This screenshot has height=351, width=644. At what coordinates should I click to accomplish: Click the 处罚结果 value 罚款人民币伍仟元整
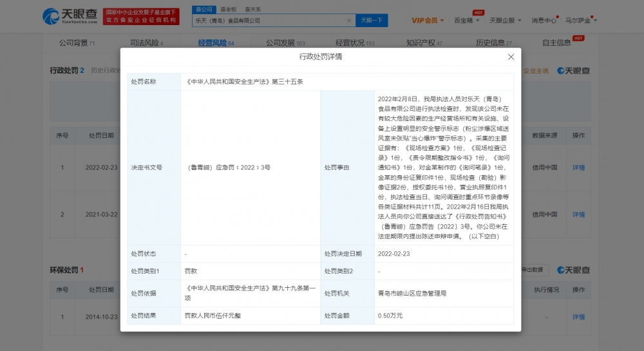coord(213,316)
